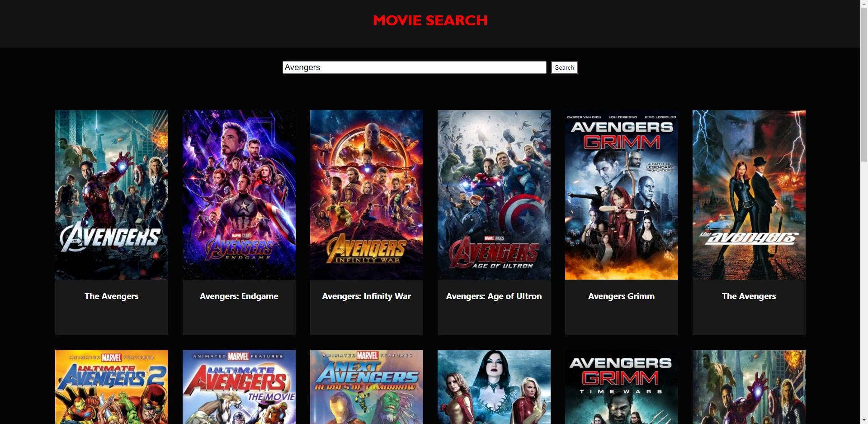The width and height of the screenshot is (868, 424).
Task: Click the Search button
Action: point(564,67)
